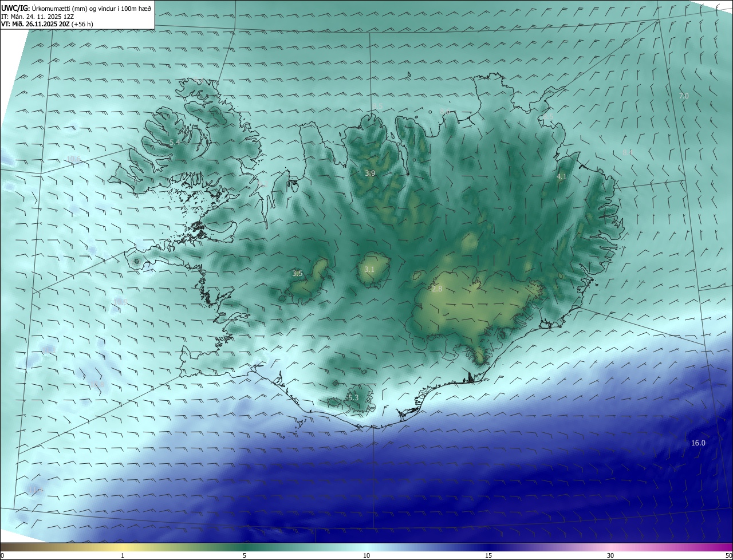Click the faint 10.6 value on the map

tap(74, 159)
